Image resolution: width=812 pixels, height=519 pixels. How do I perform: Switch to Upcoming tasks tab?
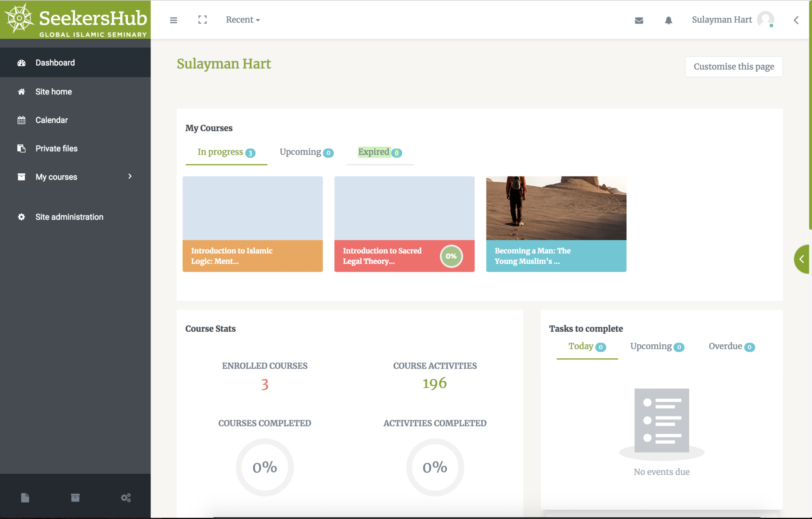click(657, 347)
